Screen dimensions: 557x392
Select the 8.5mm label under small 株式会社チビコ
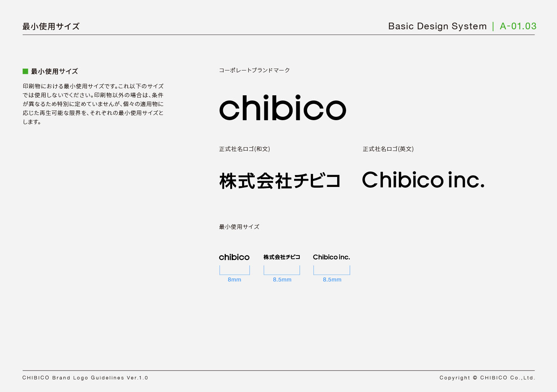pyautogui.click(x=282, y=280)
